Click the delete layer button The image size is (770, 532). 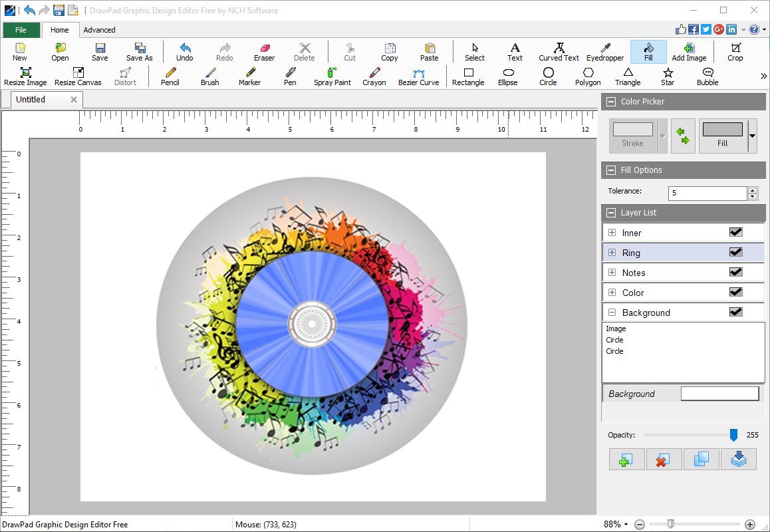(x=664, y=460)
